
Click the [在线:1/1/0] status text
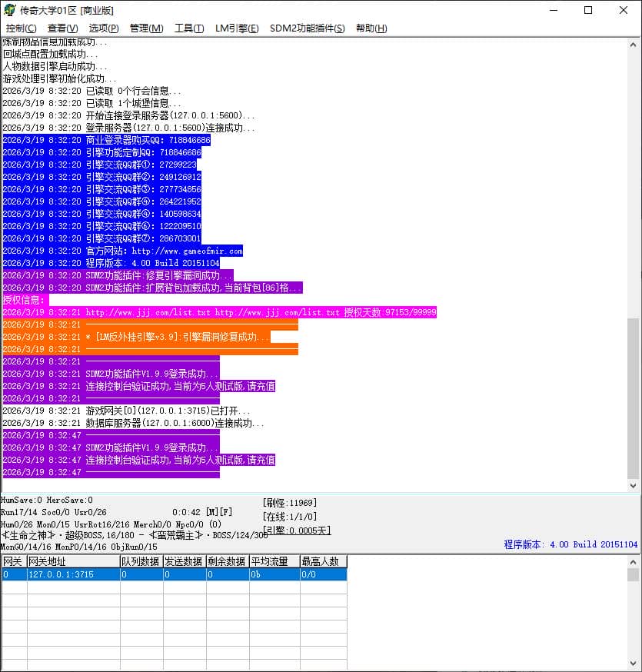pyautogui.click(x=290, y=517)
